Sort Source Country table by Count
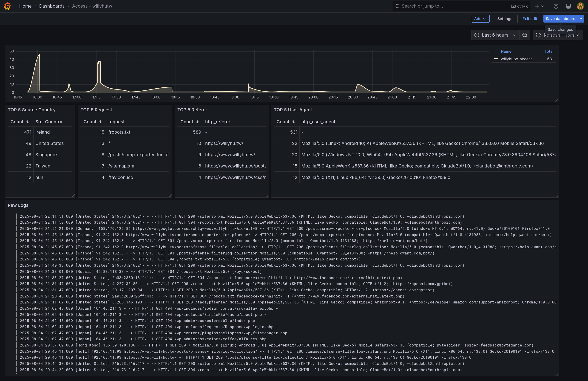Screen dimensions: 588x381 [x=20, y=122]
